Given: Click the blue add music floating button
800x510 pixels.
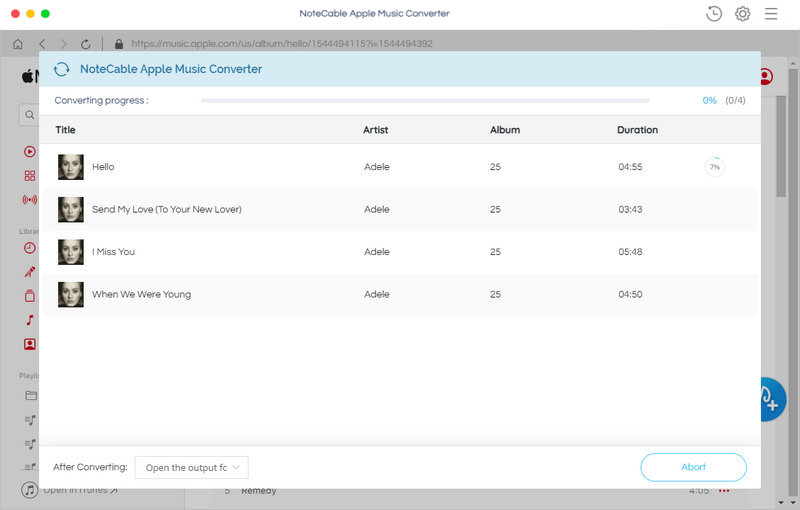Looking at the screenshot, I should click(772, 399).
